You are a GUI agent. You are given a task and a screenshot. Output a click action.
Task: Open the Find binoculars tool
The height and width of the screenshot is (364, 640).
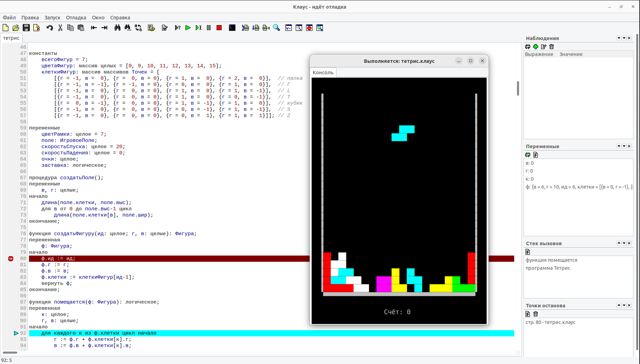[x=117, y=28]
